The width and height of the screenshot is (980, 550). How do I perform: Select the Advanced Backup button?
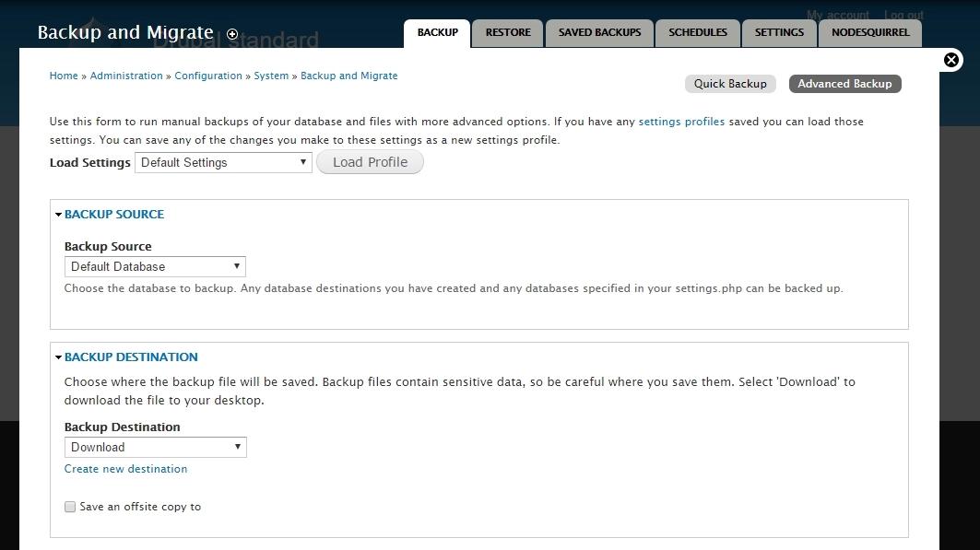[844, 84]
